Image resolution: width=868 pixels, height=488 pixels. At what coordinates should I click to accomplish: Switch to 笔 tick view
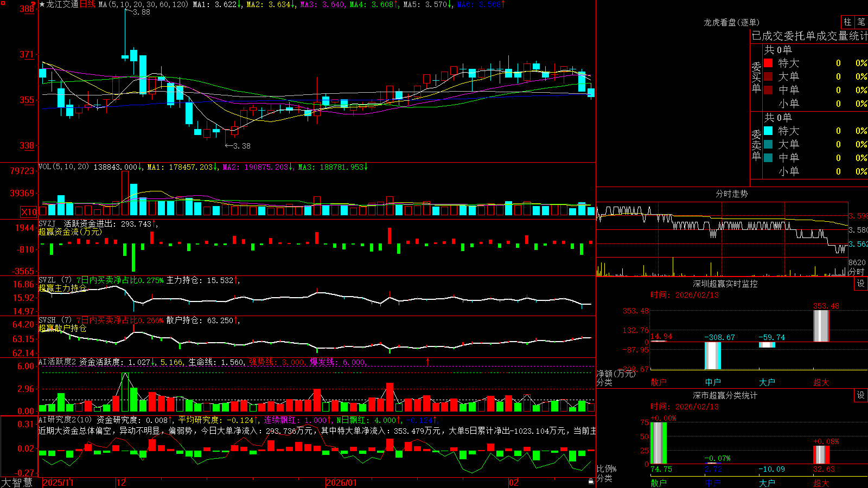(861, 22)
